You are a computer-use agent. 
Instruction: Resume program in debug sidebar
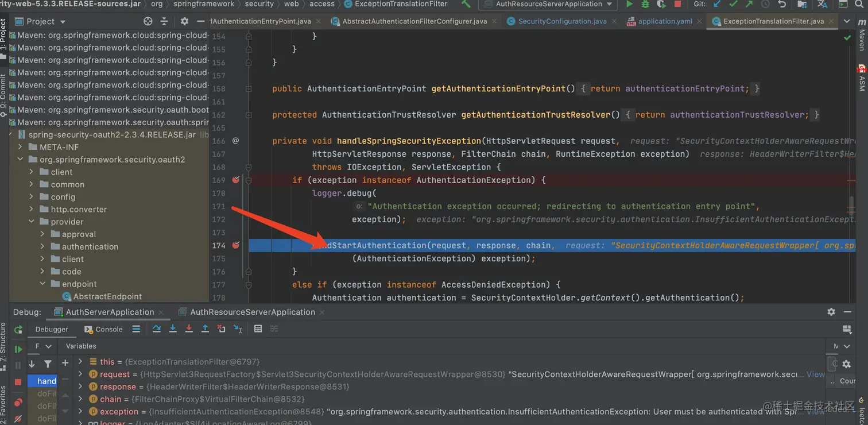pyautogui.click(x=18, y=349)
